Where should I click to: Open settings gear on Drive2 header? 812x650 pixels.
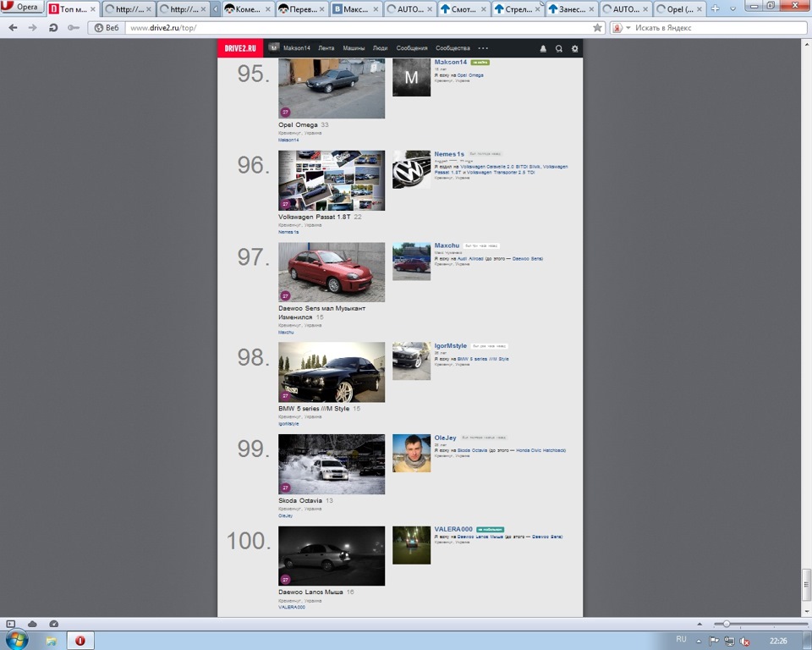tap(574, 49)
